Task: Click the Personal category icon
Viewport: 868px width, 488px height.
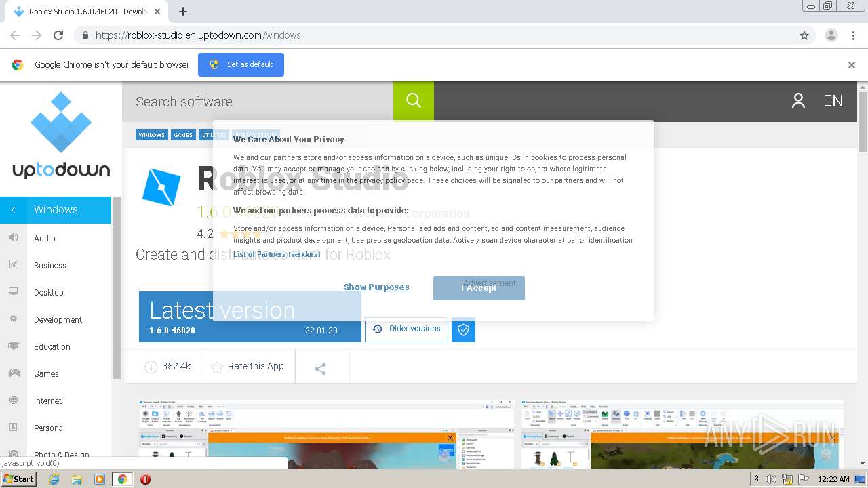Action: 14,427
